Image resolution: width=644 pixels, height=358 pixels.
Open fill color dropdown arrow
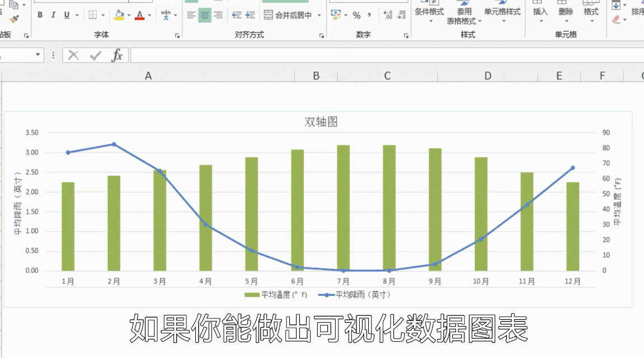(x=129, y=15)
